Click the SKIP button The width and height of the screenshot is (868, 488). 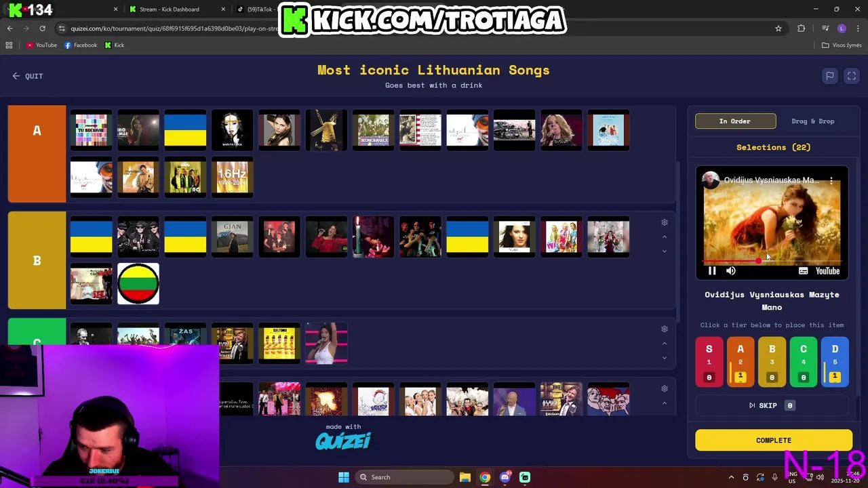[772, 405]
